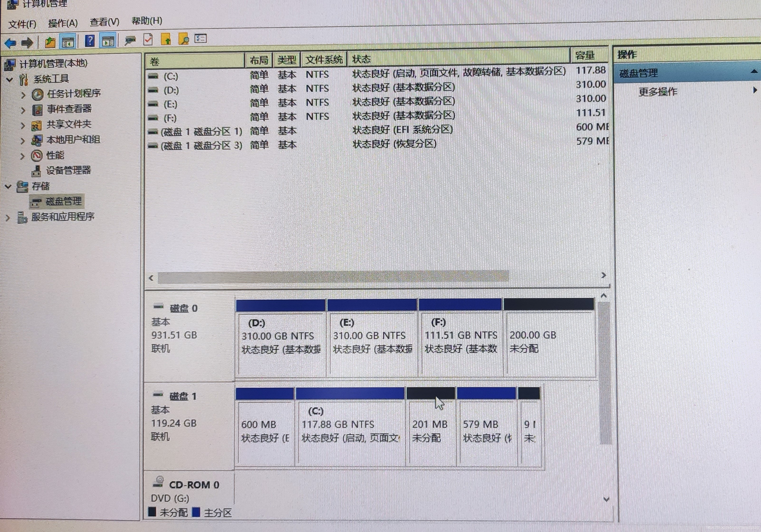Open the 操作(A) menu
Image resolution: width=761 pixels, height=532 pixels.
coord(63,23)
